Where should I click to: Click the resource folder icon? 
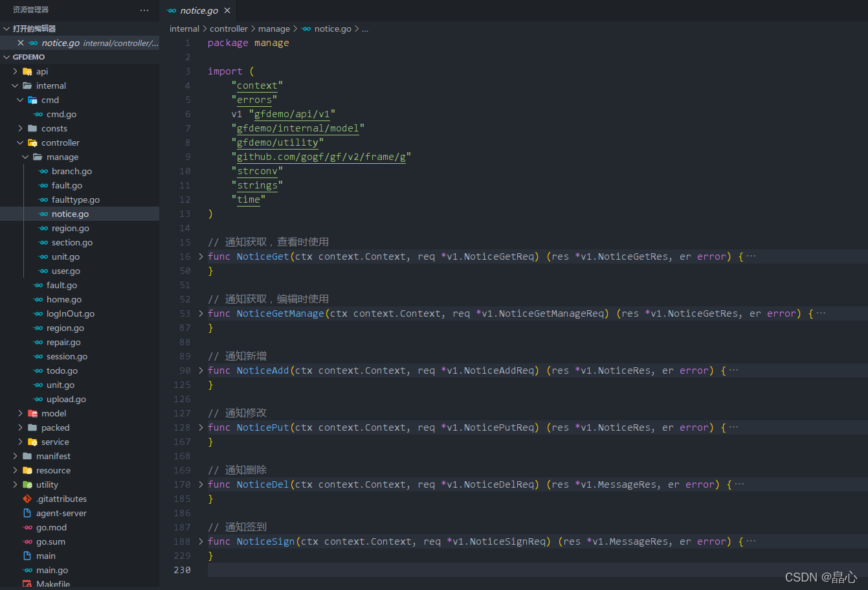click(27, 470)
